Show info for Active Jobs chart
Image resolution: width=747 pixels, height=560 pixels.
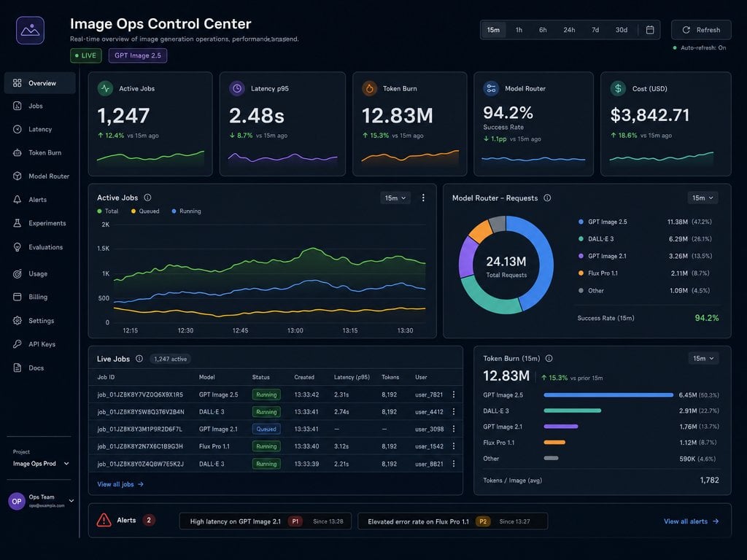147,198
